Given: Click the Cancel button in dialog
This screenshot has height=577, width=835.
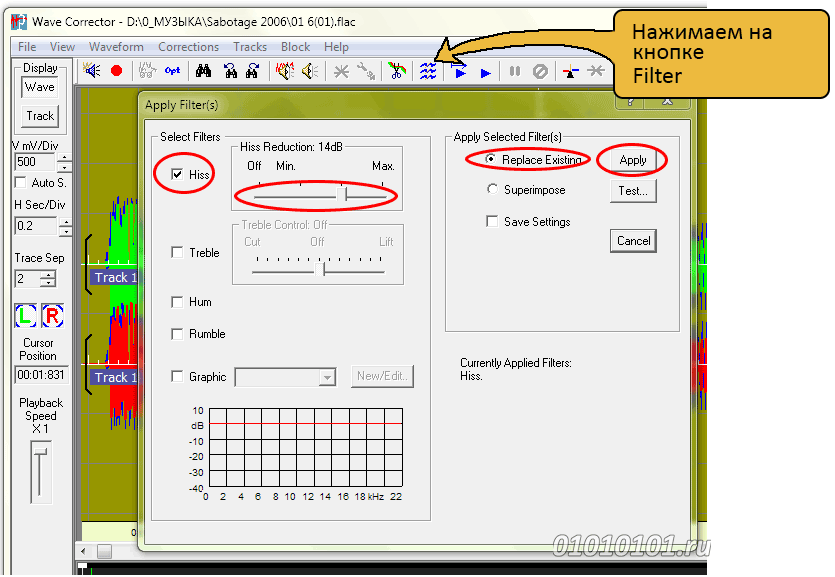Looking at the screenshot, I should (x=633, y=241).
